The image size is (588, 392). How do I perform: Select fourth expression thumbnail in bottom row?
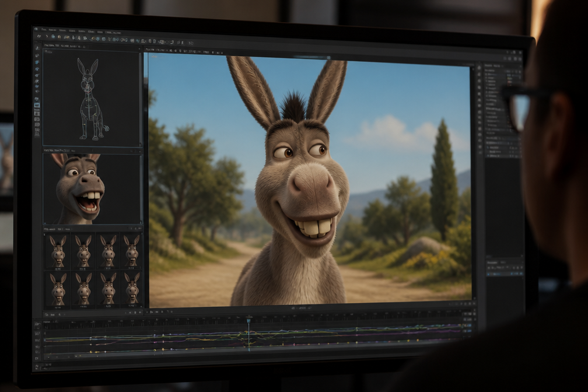point(132,289)
